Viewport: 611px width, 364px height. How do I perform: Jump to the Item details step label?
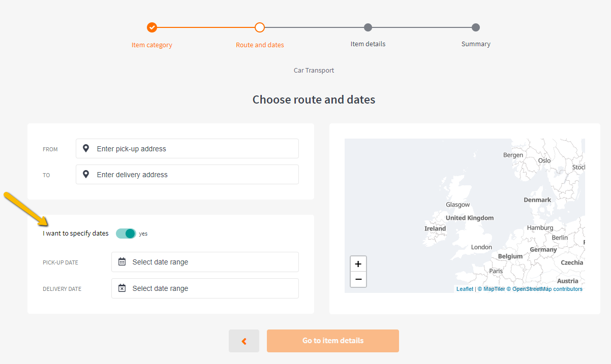[368, 44]
